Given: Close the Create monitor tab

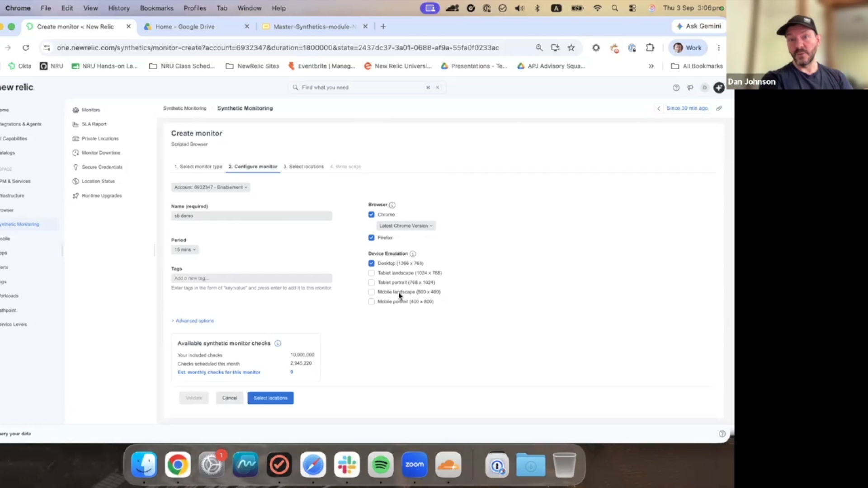Looking at the screenshot, I should 129,27.
